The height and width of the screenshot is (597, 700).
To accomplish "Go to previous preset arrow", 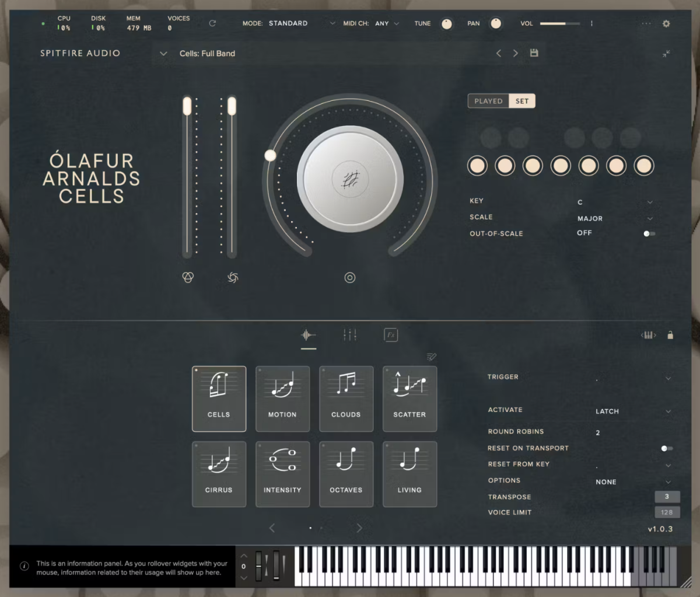I will pyautogui.click(x=499, y=53).
